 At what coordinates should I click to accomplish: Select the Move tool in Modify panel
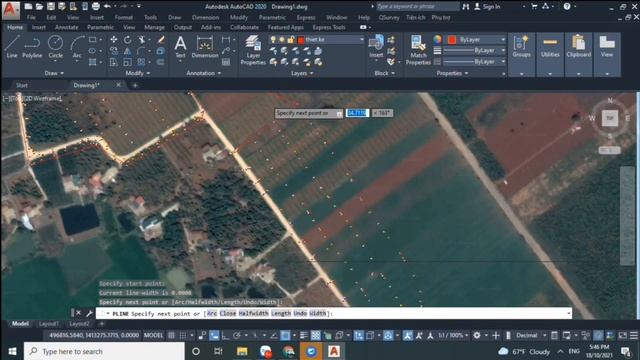[113, 39]
